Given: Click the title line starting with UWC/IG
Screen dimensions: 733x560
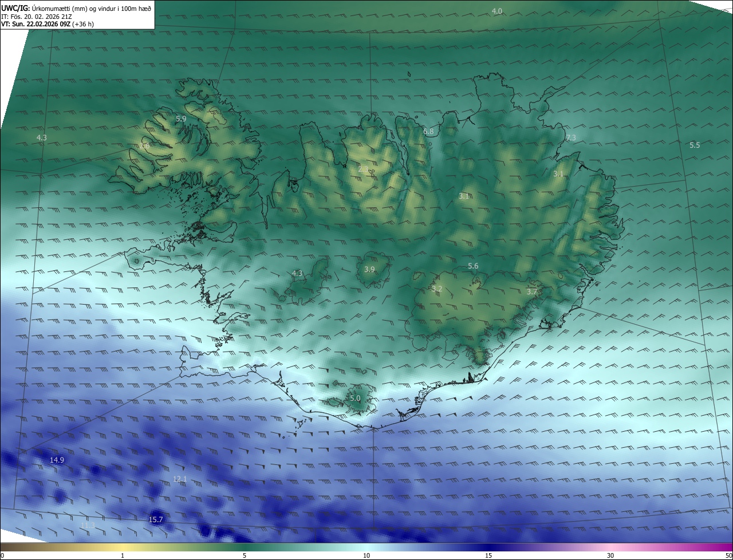Looking at the screenshot, I should pos(76,8).
